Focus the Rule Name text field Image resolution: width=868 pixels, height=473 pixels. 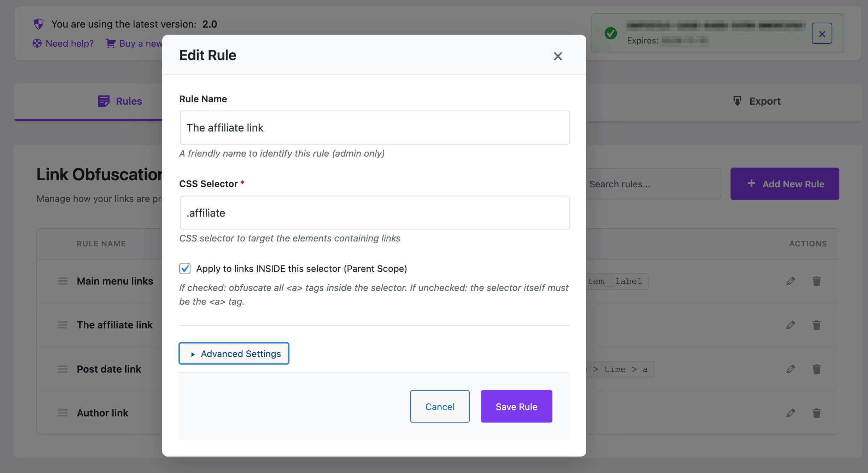pos(375,128)
